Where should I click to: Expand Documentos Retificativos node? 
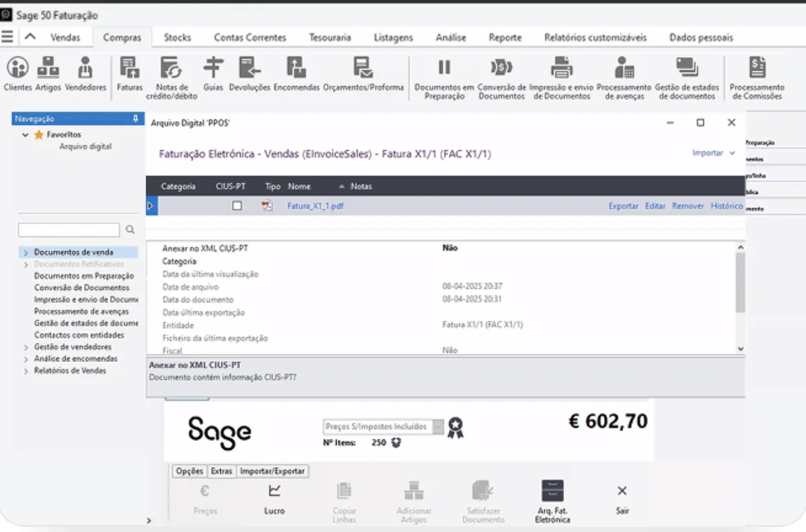(25, 265)
